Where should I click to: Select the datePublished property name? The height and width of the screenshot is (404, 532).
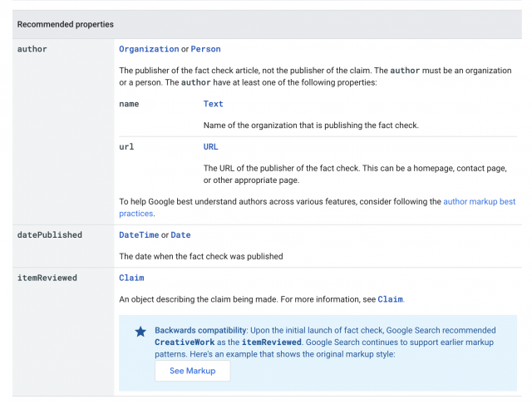(x=50, y=235)
